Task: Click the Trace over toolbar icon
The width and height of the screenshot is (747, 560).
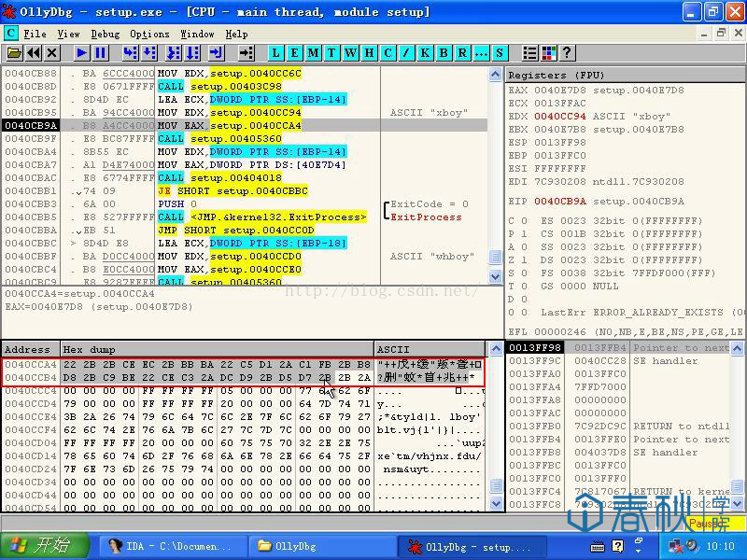Action: pos(192,53)
